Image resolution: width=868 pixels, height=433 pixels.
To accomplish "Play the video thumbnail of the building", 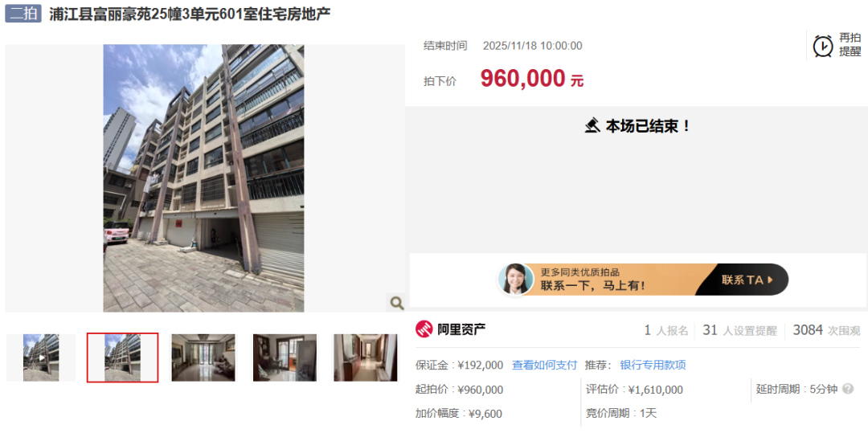I will click(41, 357).
